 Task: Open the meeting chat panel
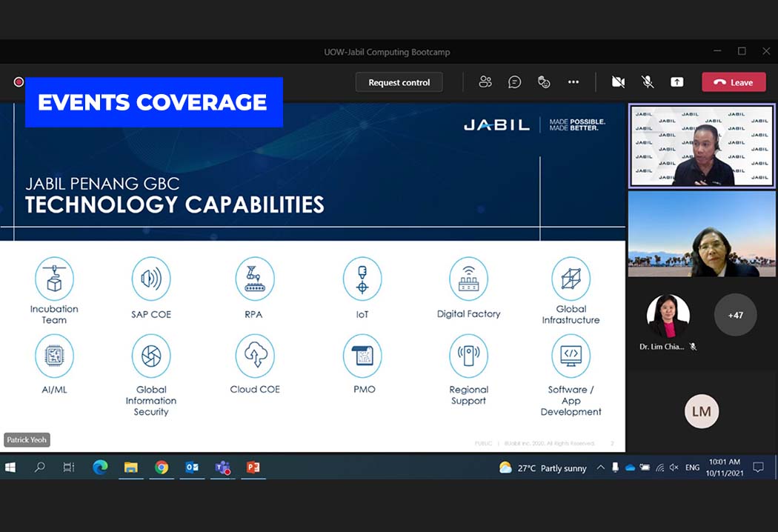(514, 82)
